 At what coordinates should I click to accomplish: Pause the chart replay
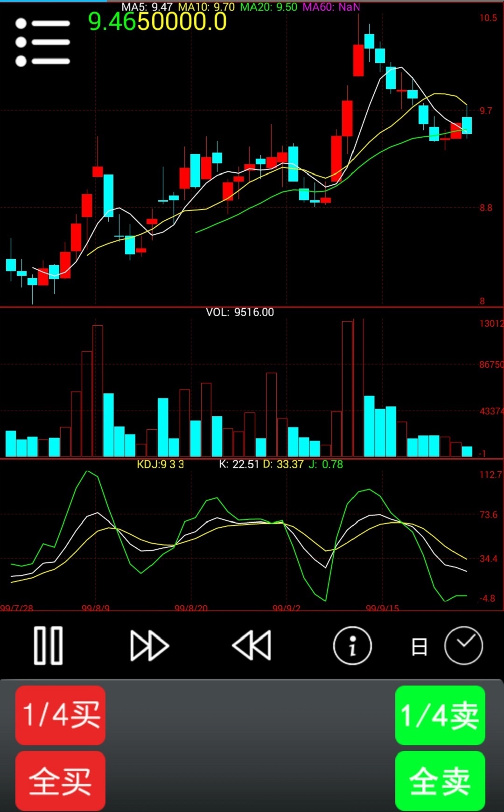[48, 646]
